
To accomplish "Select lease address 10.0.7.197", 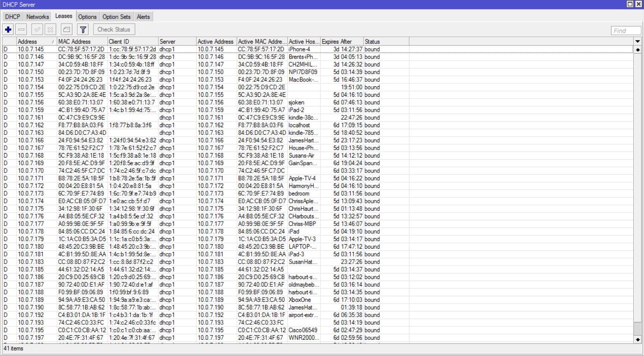I will point(31,338).
